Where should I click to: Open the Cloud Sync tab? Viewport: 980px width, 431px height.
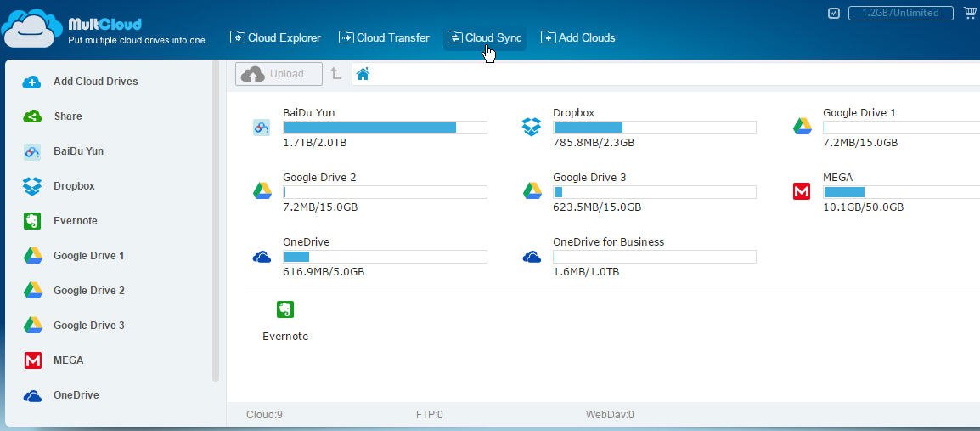484,37
